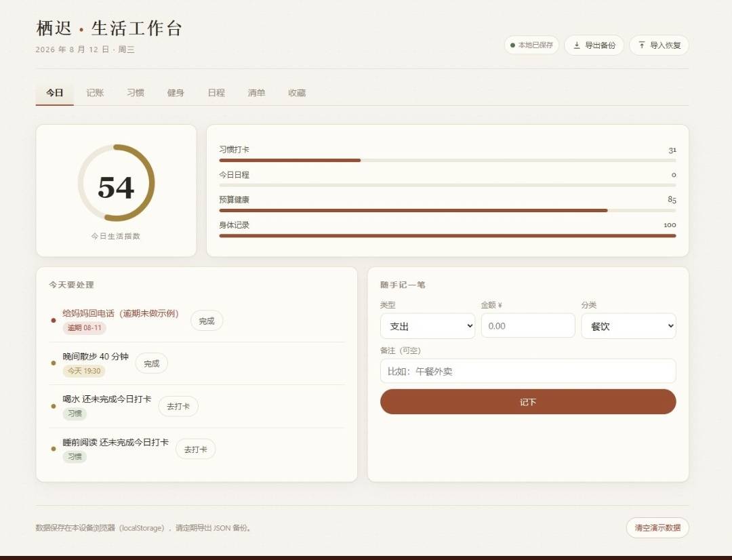
Task: Click the import restore upload icon
Action: point(642,45)
